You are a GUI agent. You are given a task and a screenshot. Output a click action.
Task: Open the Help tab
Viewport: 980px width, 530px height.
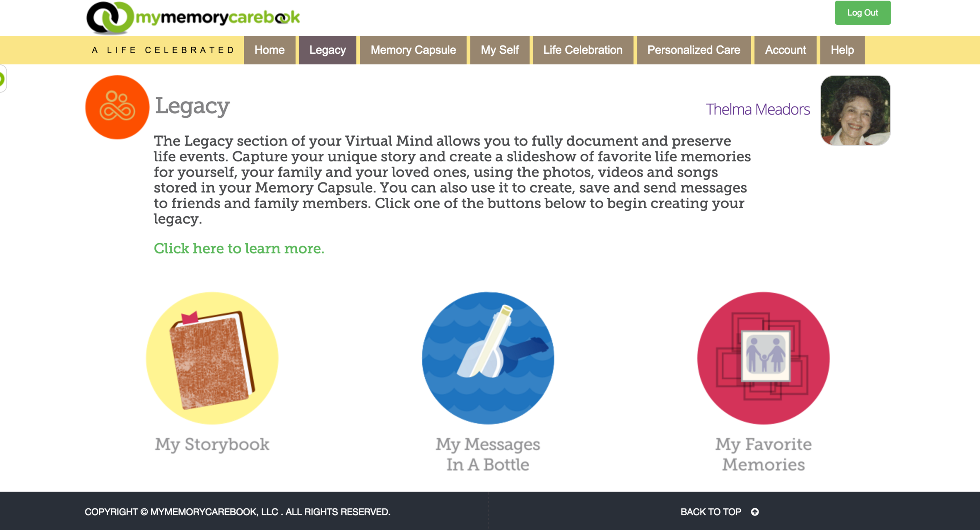point(842,50)
